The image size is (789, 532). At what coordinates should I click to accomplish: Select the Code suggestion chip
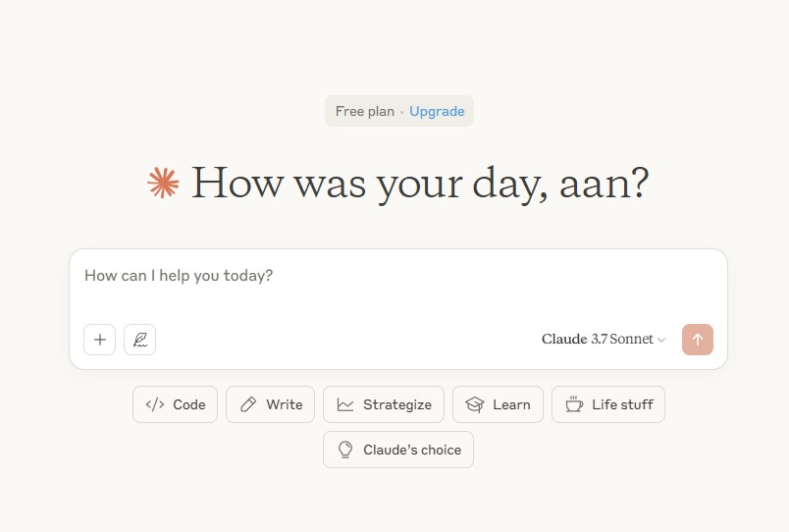point(175,404)
